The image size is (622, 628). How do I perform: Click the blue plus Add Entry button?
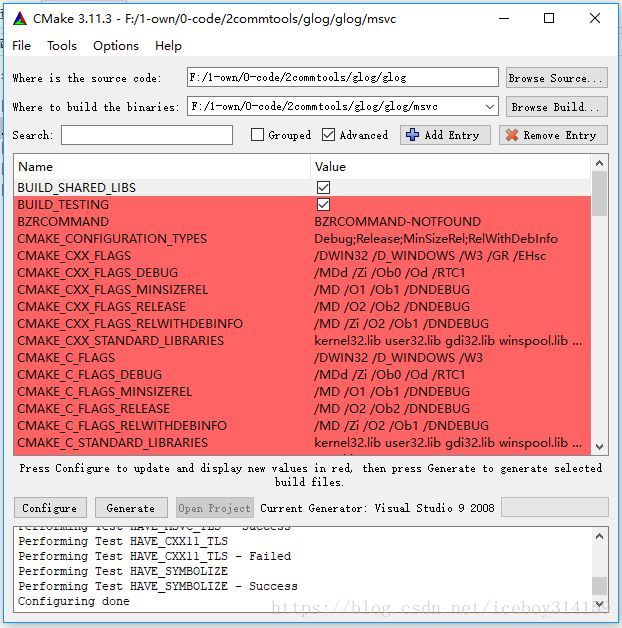[x=445, y=135]
